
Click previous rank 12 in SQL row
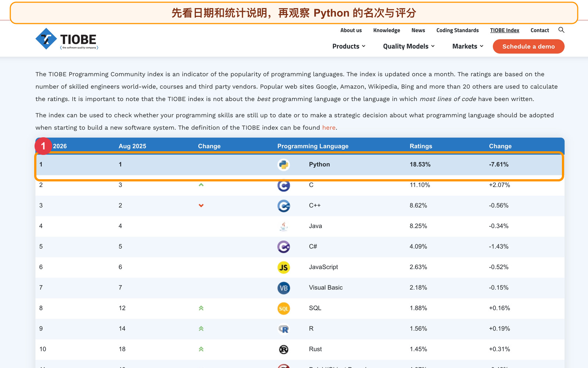pyautogui.click(x=122, y=308)
